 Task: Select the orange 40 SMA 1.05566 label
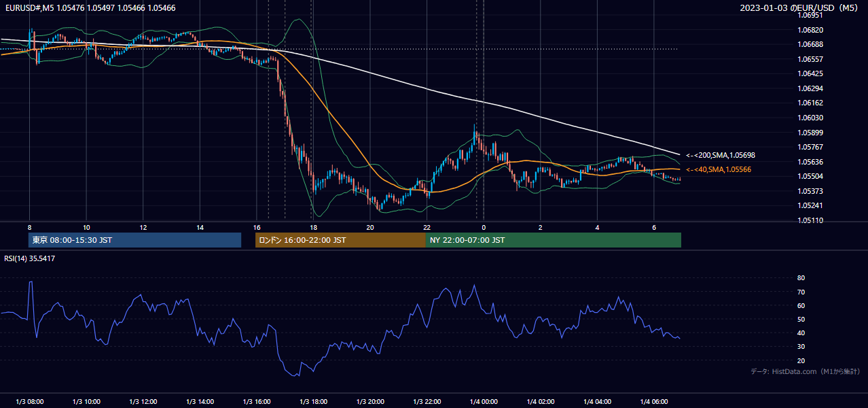(718, 169)
